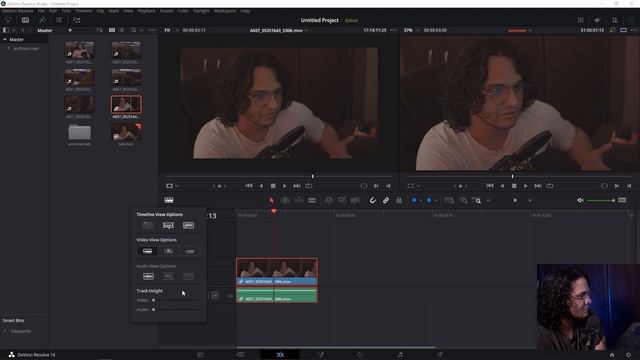Viewport: 640px width, 360px height.
Task: Click the timeline viewer Mark In icon
Action: pos(617,186)
